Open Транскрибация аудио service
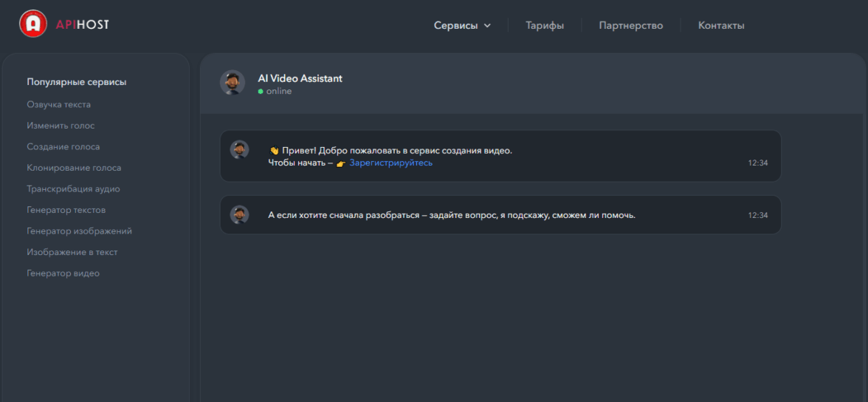The height and width of the screenshot is (402, 868). pos(73,189)
